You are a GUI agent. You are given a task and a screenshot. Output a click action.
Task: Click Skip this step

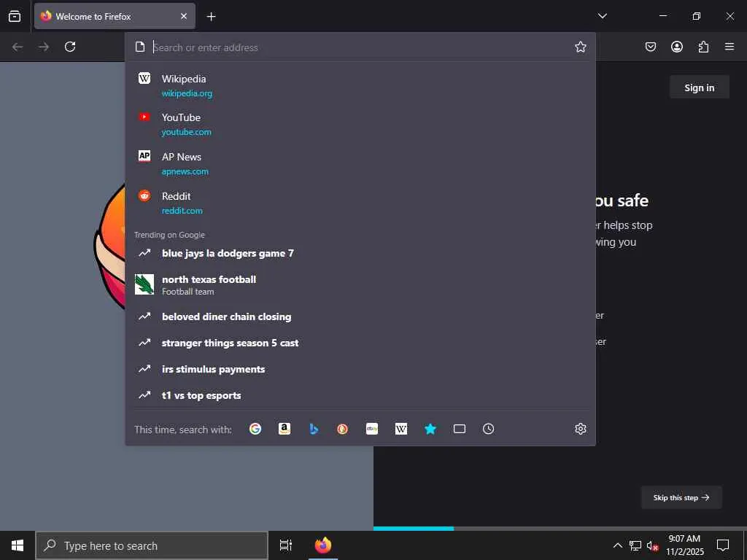pos(681,497)
